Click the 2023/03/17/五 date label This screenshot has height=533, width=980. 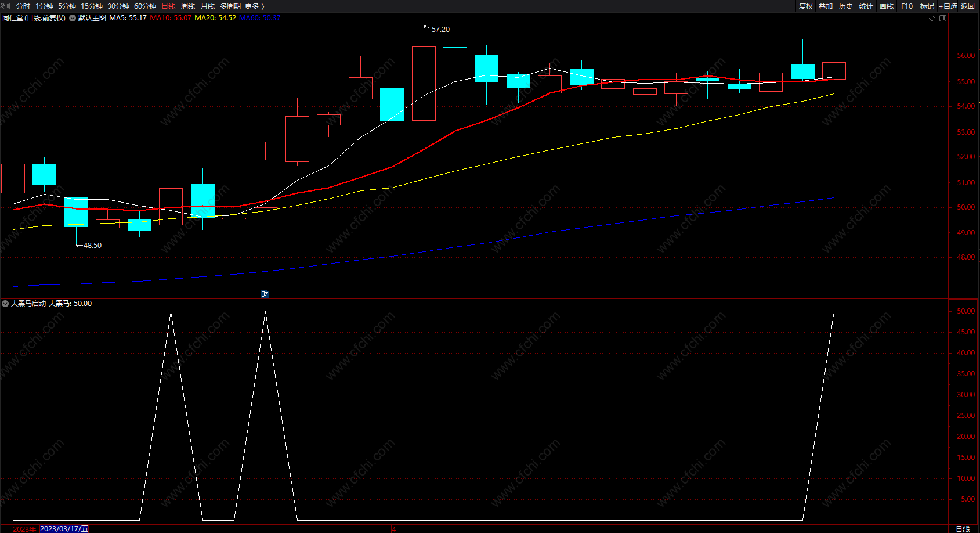pos(64,529)
